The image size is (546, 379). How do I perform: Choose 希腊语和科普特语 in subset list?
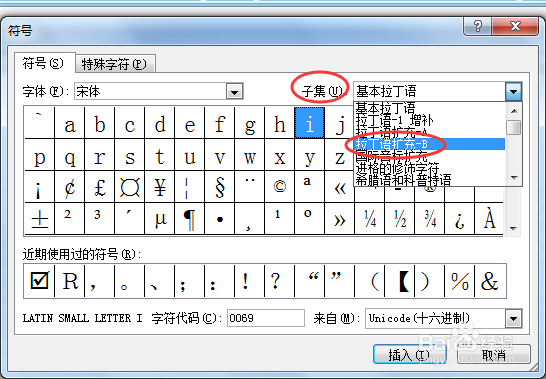point(430,180)
